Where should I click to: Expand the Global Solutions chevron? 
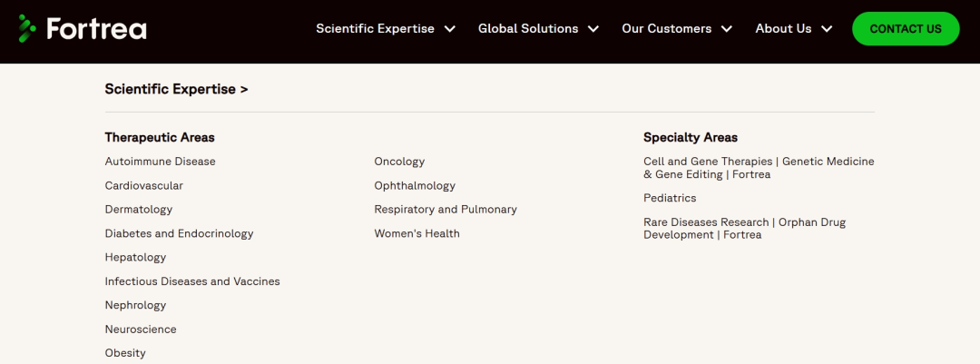[x=593, y=29]
